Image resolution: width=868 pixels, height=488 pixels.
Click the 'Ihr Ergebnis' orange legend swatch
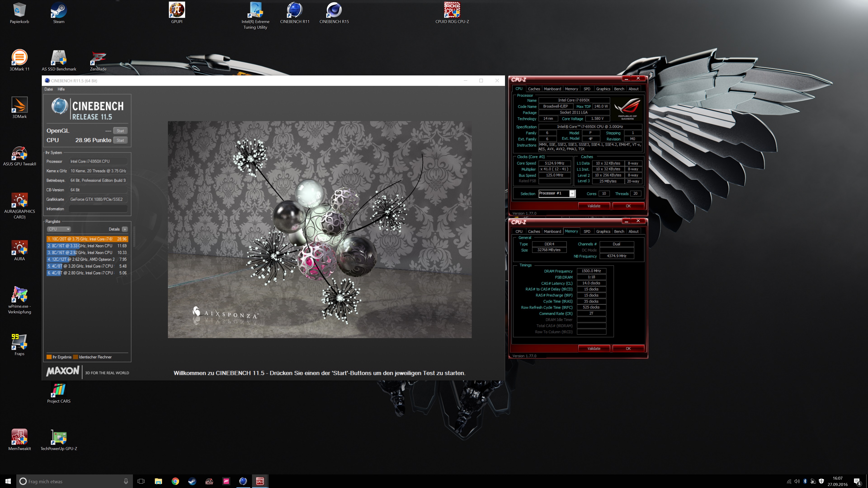[x=49, y=357]
